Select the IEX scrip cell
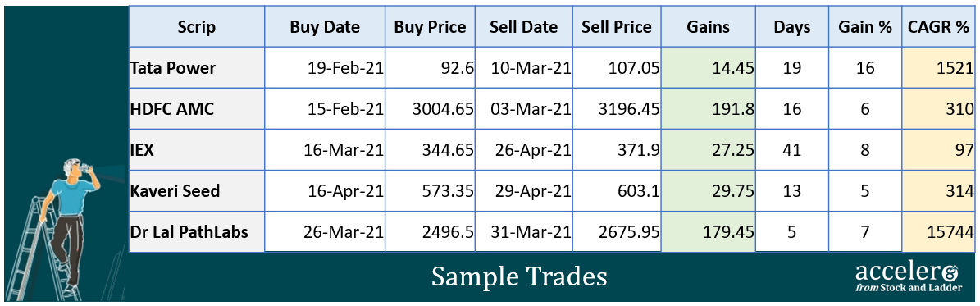Screen dimensions: 980x306 (196, 149)
